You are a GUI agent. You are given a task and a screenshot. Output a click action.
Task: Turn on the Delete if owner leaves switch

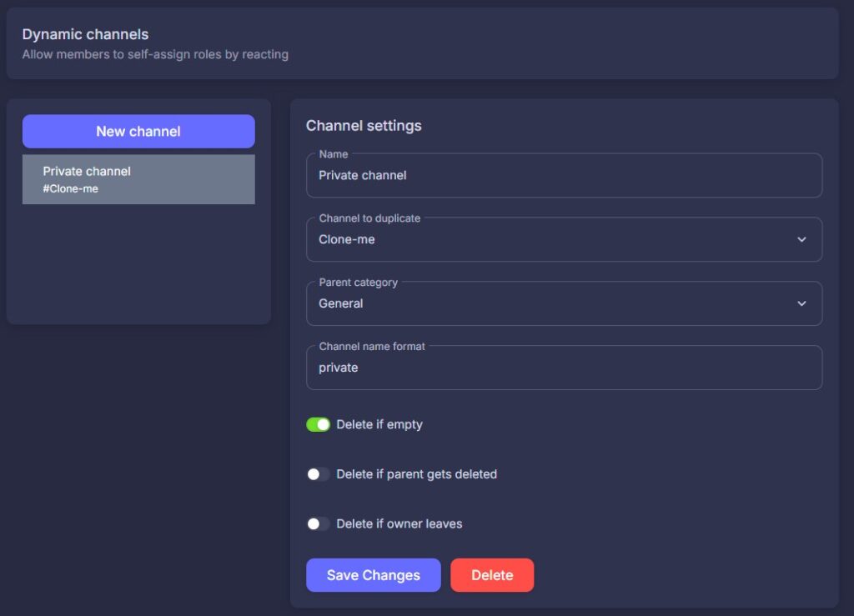319,524
